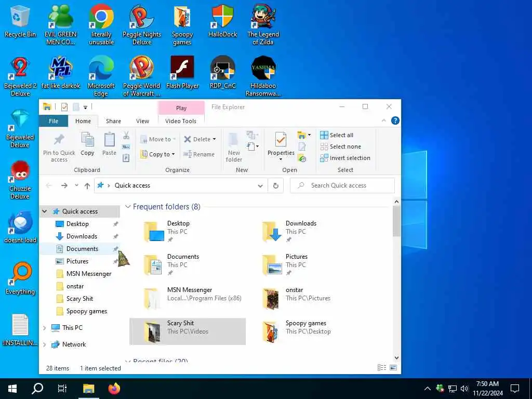Click the Play contextual tab header
Viewport: 532px width, 399px height.
tap(181, 108)
